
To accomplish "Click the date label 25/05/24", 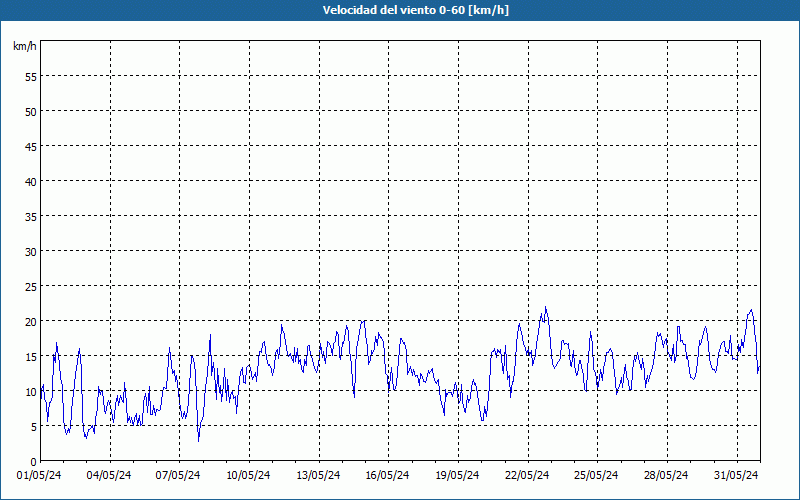I will click(x=596, y=475).
